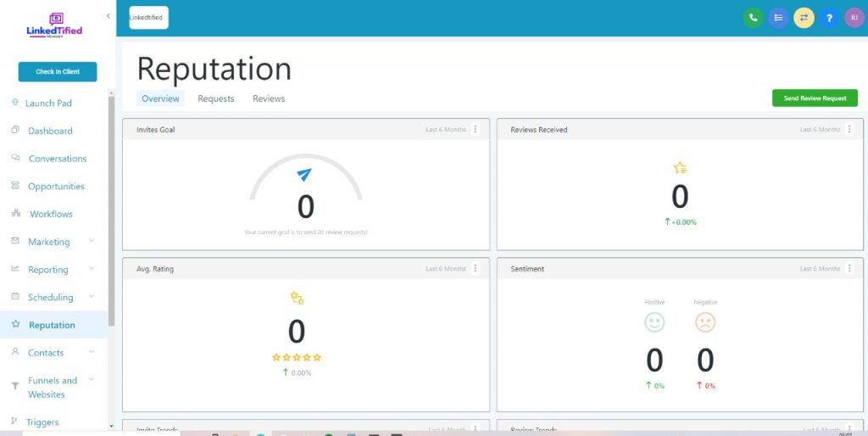This screenshot has height=436, width=868.
Task: Click the Launch Pad sidebar icon
Action: coord(15,103)
